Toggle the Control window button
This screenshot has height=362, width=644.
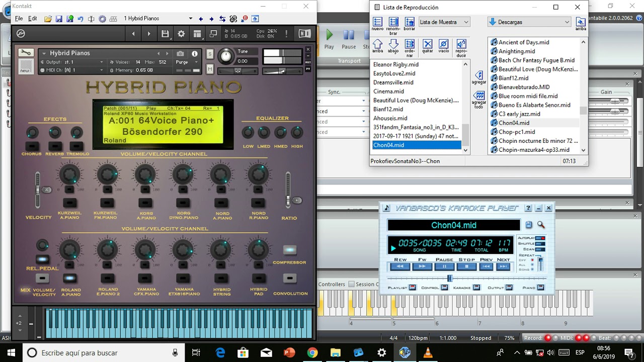(444, 288)
